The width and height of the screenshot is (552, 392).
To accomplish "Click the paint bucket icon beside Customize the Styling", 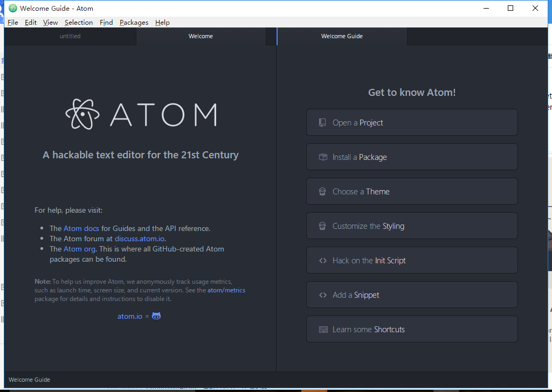I will (x=322, y=226).
